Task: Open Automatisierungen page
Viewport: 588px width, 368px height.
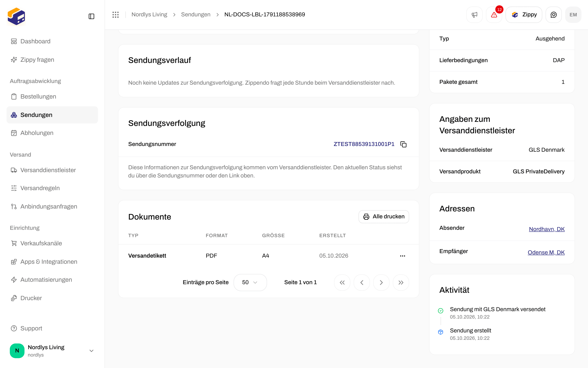Action: 52,280
